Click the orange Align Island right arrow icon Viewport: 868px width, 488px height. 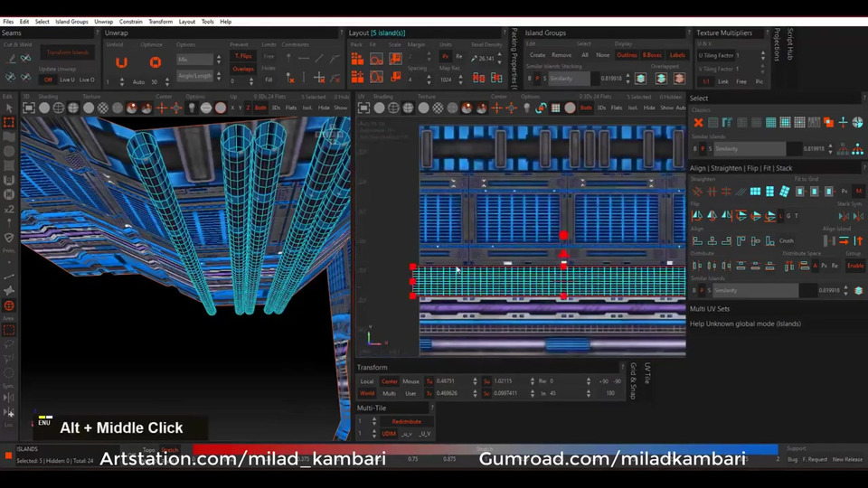pos(844,240)
